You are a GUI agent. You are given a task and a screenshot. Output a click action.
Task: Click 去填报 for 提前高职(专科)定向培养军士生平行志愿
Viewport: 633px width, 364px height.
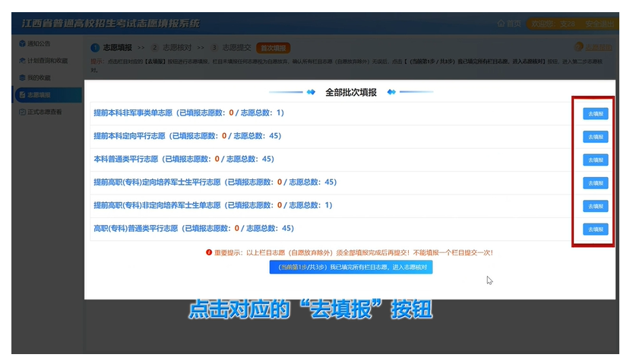point(595,183)
